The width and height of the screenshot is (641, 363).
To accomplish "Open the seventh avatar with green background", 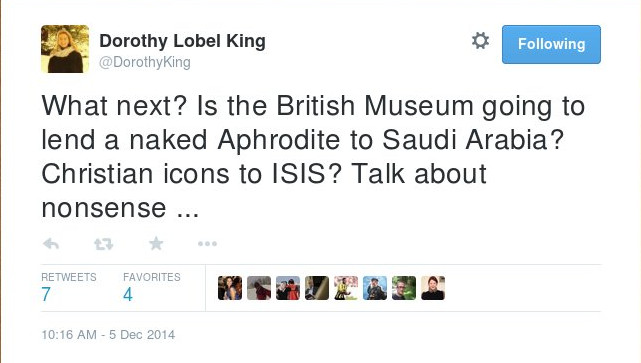I will tap(404, 288).
